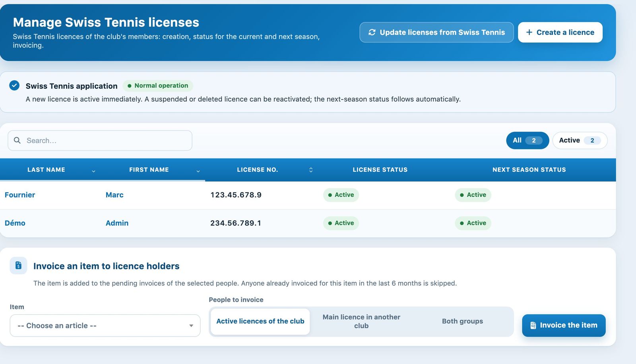Click Démo's Active license status badge
The height and width of the screenshot is (364, 636).
tap(341, 223)
